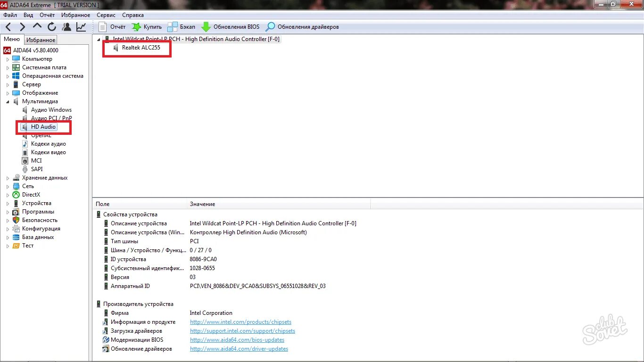Open the Сервис menu
Viewport: 644px width, 362px height.
[106, 15]
